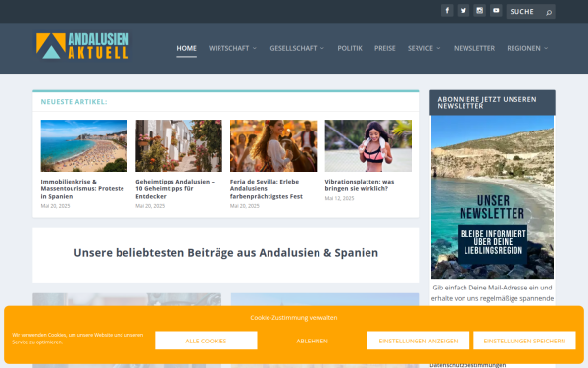
Task: Open the Facebook social icon
Action: [x=447, y=11]
